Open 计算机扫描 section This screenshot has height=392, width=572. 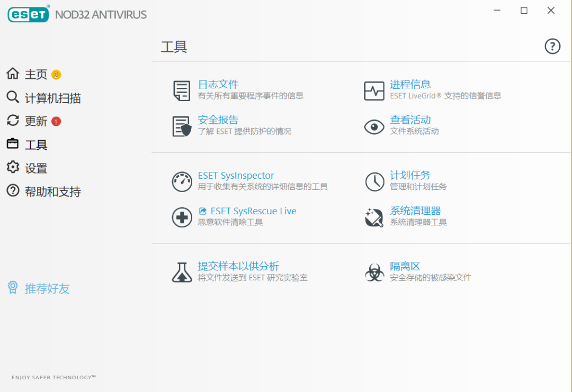[53, 98]
